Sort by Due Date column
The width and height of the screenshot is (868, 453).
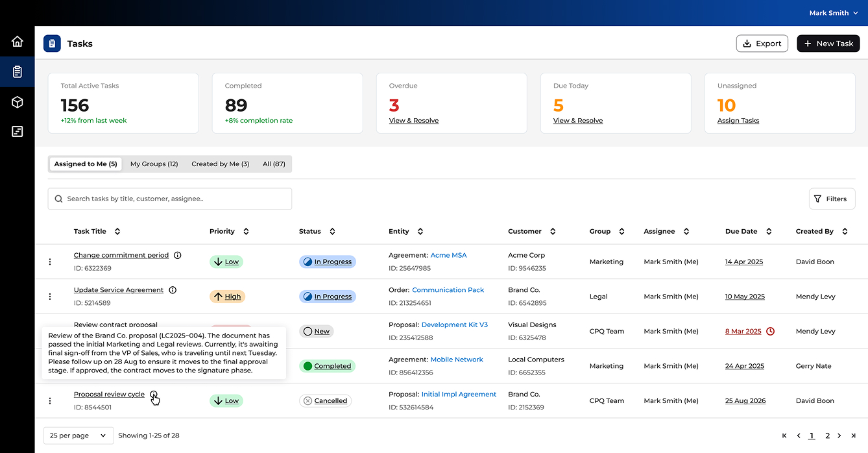click(769, 231)
